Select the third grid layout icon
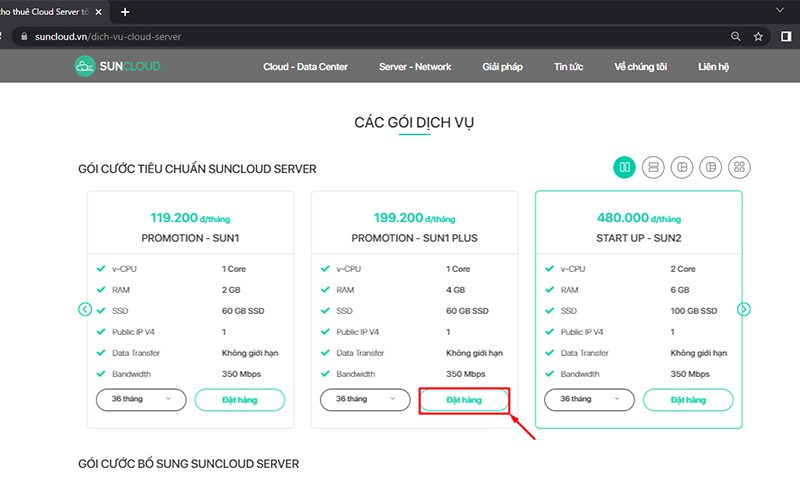The height and width of the screenshot is (500, 800). [682, 167]
